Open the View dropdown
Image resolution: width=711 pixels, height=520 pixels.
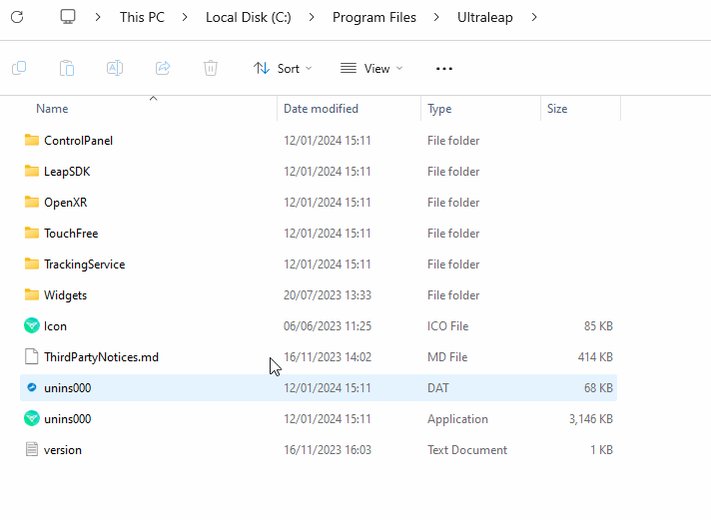click(x=371, y=68)
